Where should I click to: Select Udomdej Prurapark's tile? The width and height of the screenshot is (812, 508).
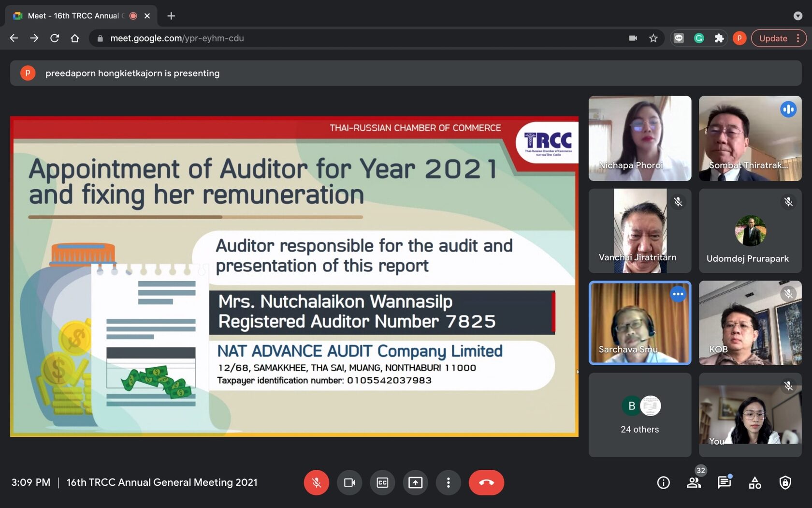click(x=750, y=231)
